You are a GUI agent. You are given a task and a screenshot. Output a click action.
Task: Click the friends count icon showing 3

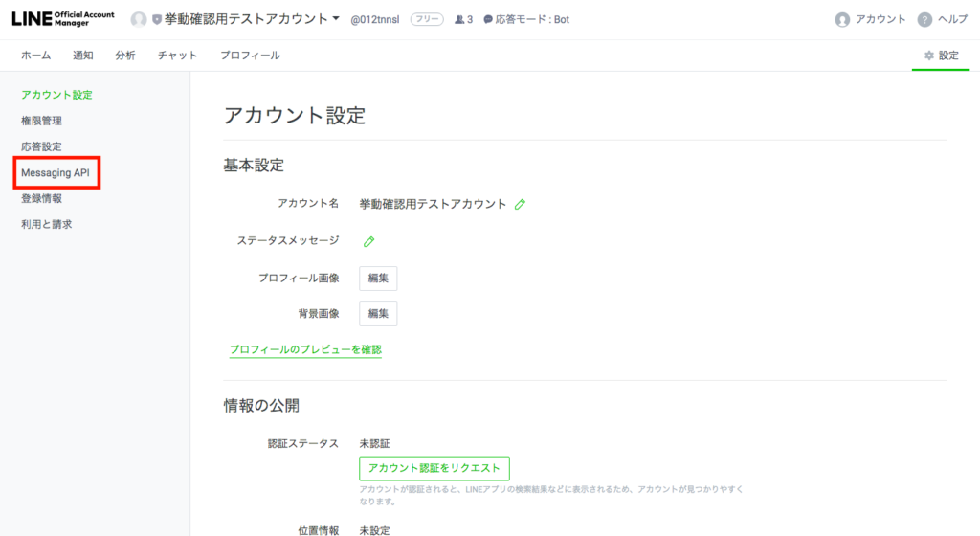pos(459,19)
